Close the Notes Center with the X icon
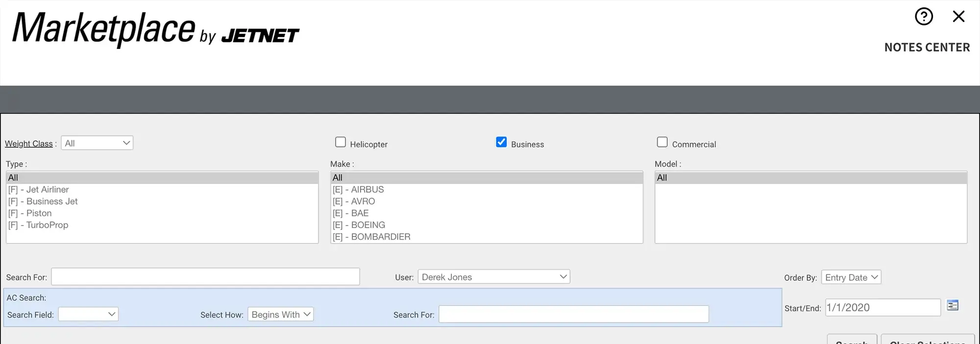The image size is (980, 344). pos(958,17)
